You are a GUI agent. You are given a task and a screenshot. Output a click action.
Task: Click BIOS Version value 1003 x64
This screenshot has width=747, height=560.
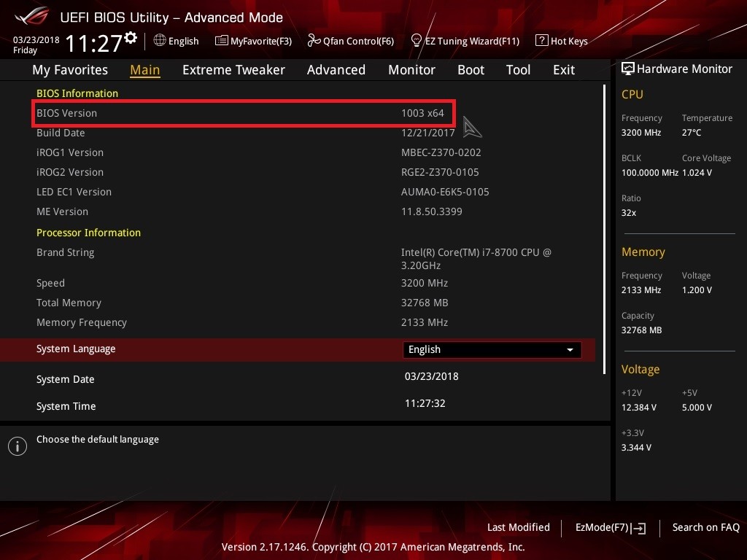(x=422, y=113)
